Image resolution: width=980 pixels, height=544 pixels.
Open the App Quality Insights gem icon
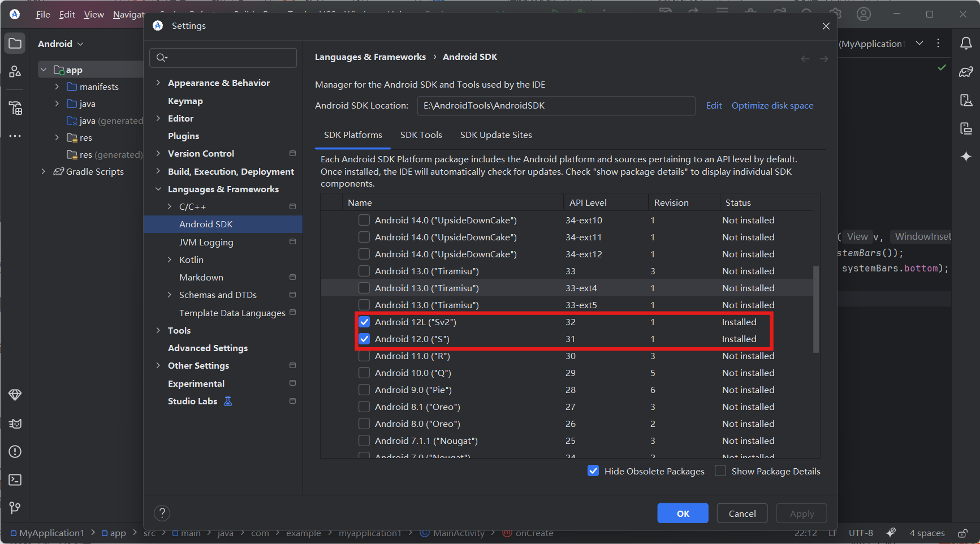pyautogui.click(x=15, y=395)
